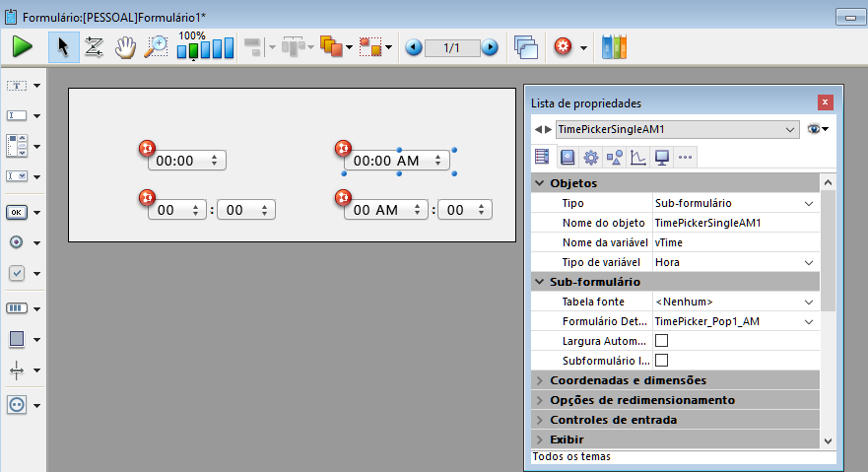Run the form with the green play button
The width and height of the screenshot is (868, 472).
(23, 46)
